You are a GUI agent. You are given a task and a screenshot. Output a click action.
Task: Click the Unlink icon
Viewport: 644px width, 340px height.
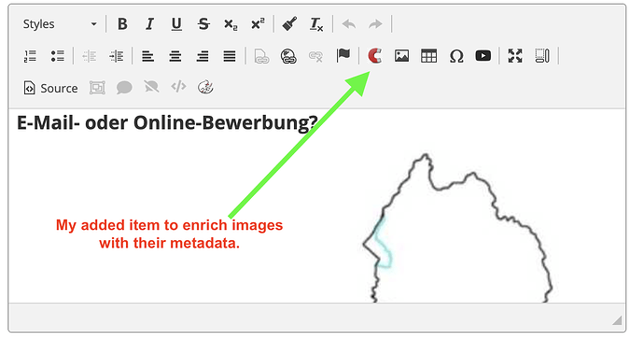tap(315, 56)
